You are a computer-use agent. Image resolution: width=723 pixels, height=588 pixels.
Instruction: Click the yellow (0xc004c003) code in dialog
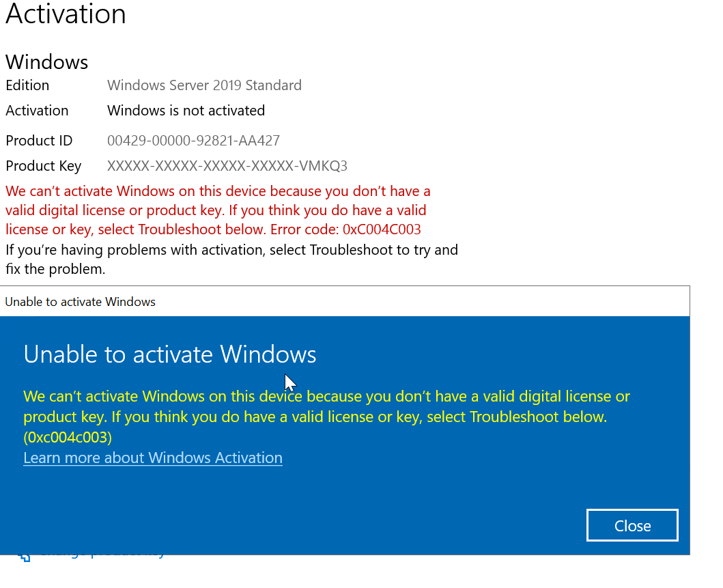coord(68,437)
